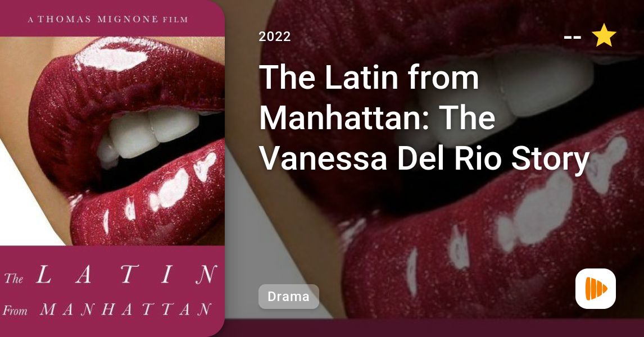Click "A Thomas Mignone Film" poster credit
The height and width of the screenshot is (337, 644).
[108, 19]
